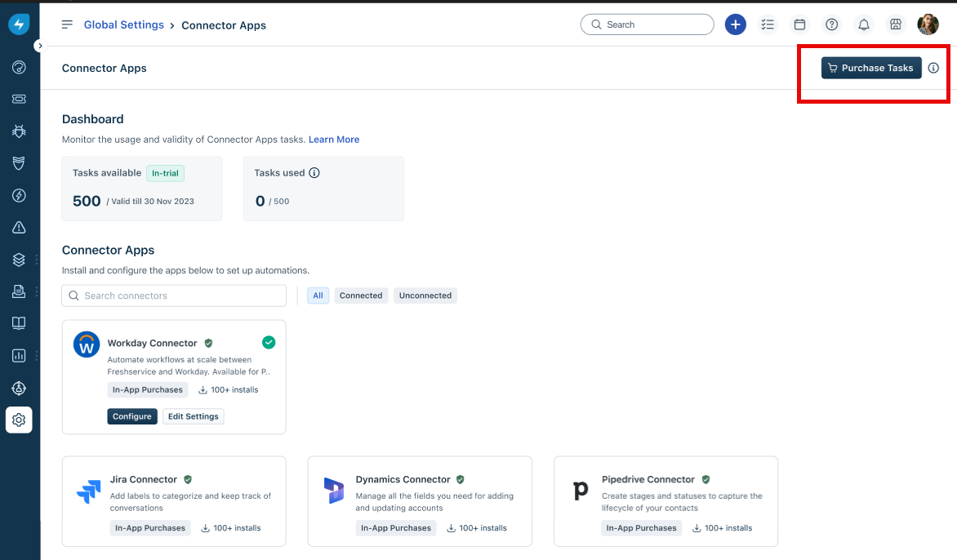Go back to Global Settings breadcrumb

point(124,25)
